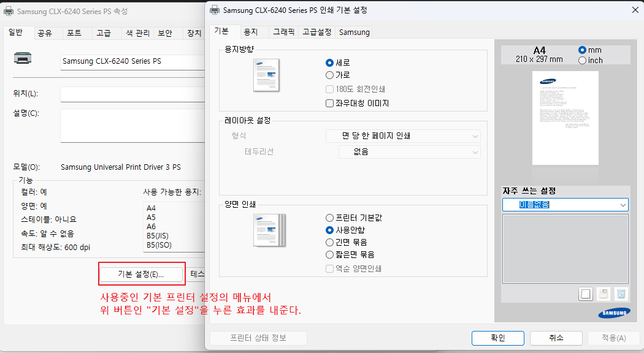Click the 210 x 297 mm size text
644x353 pixels.
539,59
